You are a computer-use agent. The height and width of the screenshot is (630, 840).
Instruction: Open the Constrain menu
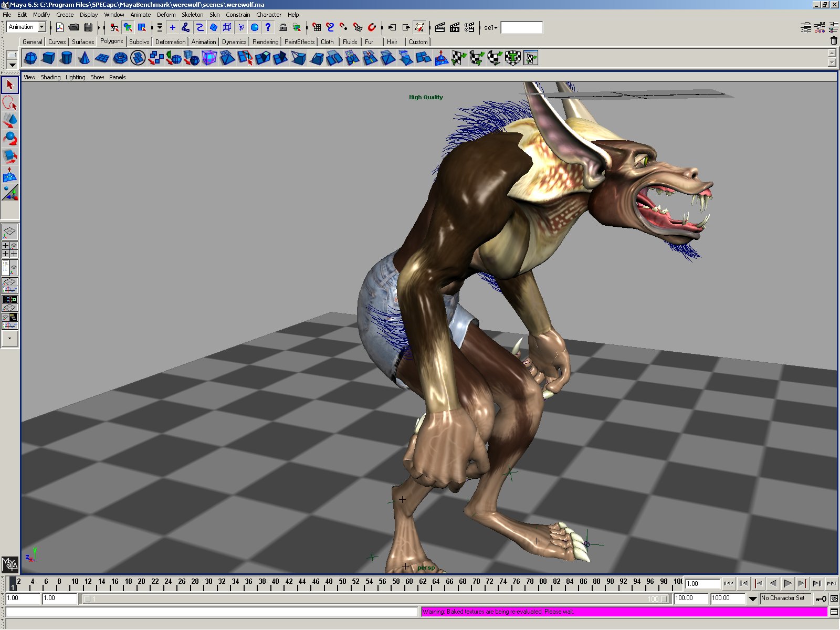[x=238, y=15]
